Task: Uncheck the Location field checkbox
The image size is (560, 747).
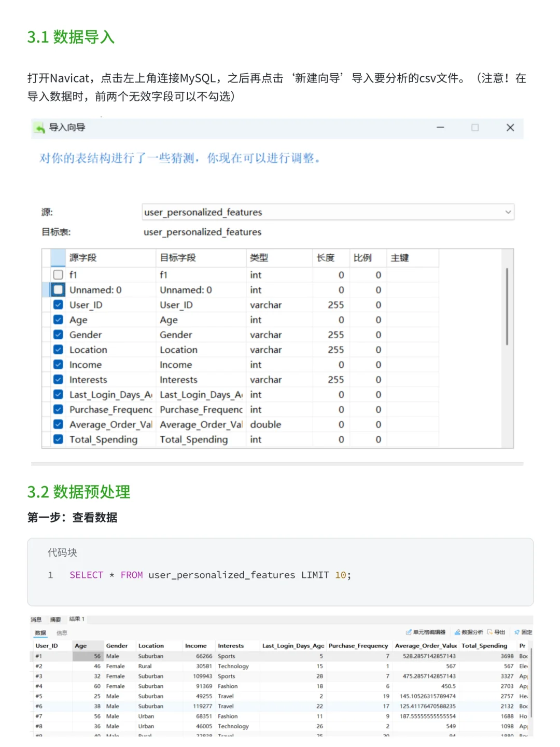Action: [x=58, y=350]
